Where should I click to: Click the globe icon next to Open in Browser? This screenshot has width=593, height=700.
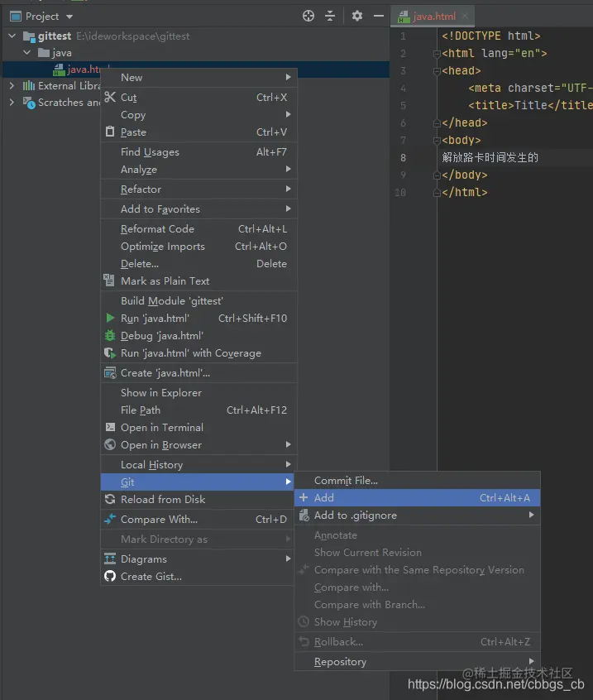point(110,444)
